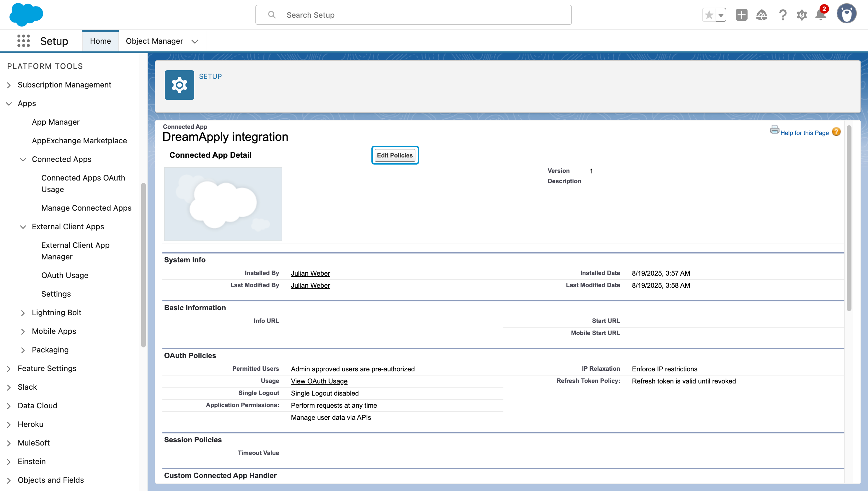Image resolution: width=868 pixels, height=491 pixels.
Task: Open Connected Apps OAuth Usage
Action: click(83, 183)
